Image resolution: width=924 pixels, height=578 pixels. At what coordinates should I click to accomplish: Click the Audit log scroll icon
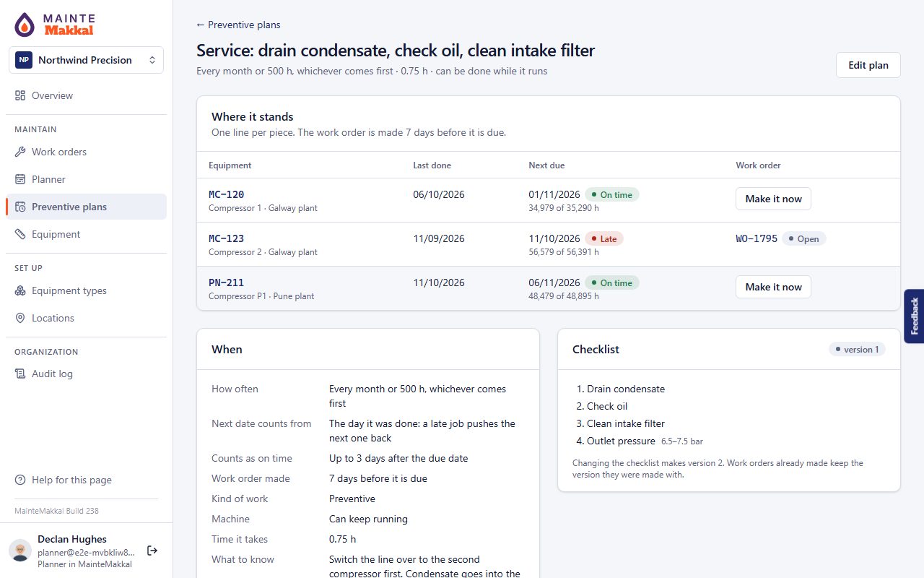(x=20, y=374)
